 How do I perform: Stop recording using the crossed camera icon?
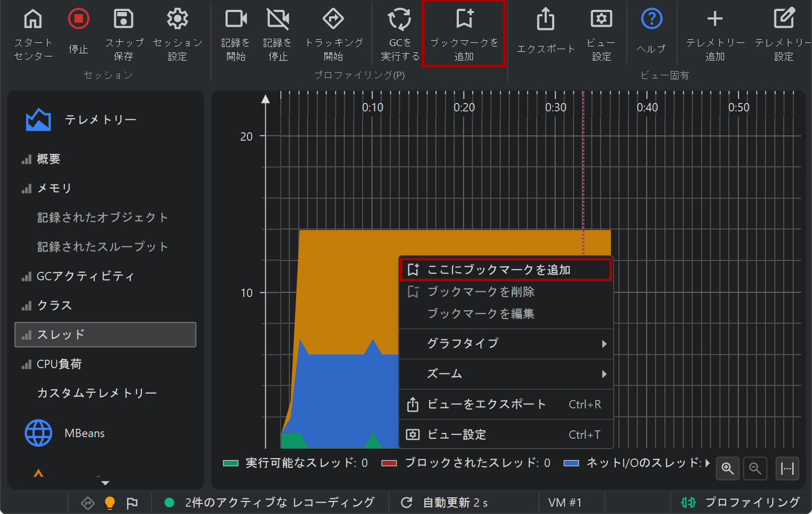278,19
